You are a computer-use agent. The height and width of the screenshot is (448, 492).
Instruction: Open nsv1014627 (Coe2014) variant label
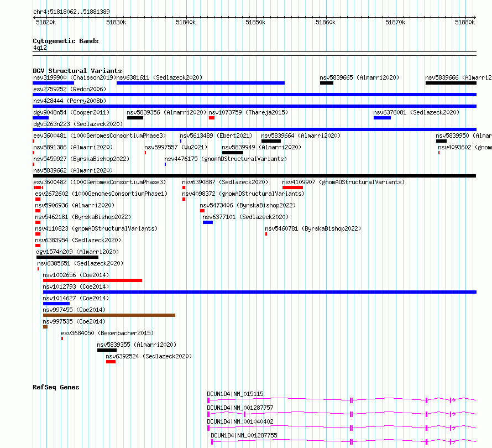click(76, 298)
